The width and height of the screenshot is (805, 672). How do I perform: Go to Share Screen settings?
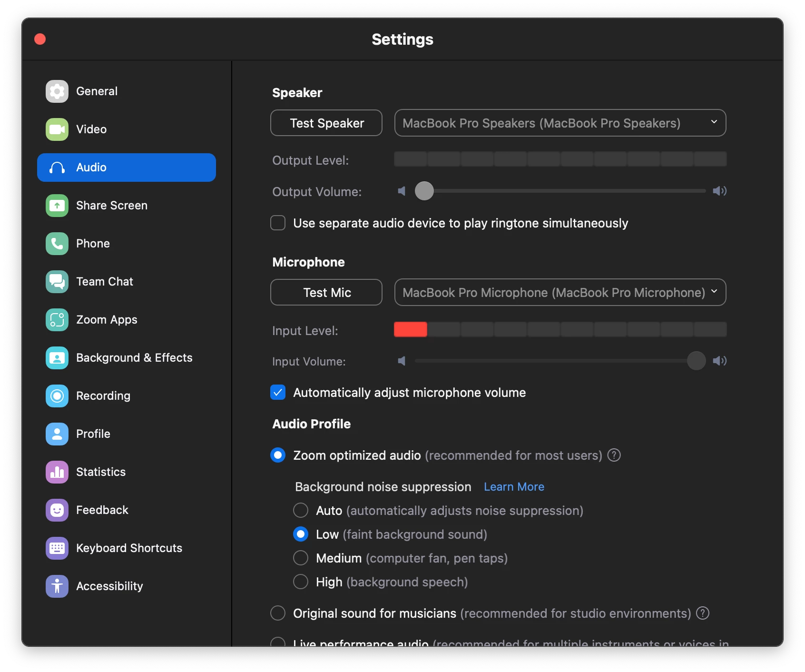(127, 206)
